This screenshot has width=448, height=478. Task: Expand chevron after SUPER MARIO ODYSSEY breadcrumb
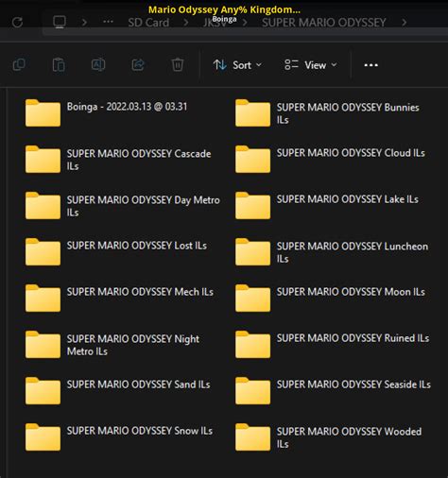(x=405, y=23)
